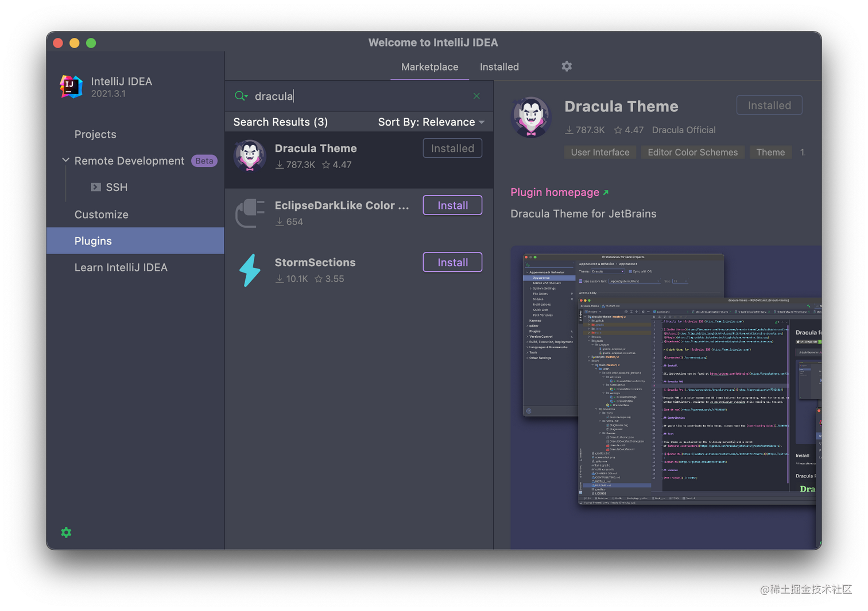Click the Dracula Theme vampire icon in results

(250, 155)
